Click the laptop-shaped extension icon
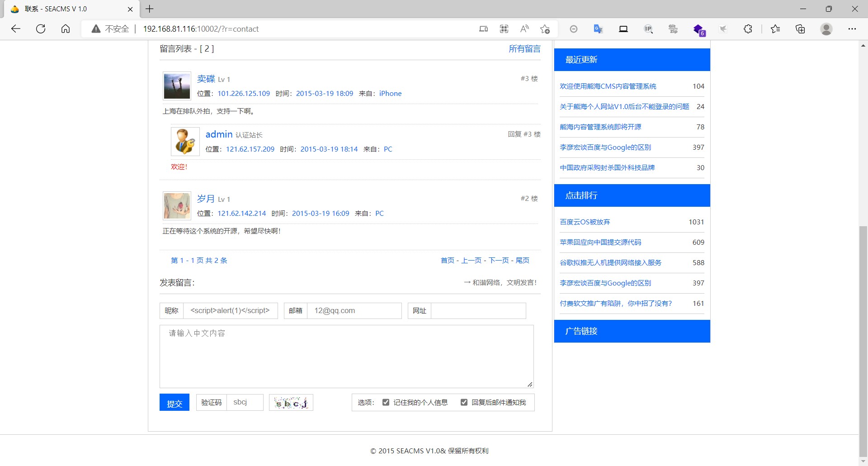 [623, 29]
